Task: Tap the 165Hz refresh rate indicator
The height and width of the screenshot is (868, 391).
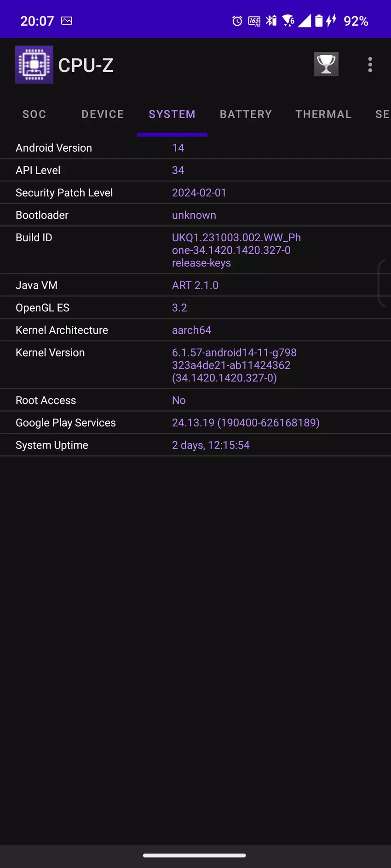Action: click(x=254, y=21)
